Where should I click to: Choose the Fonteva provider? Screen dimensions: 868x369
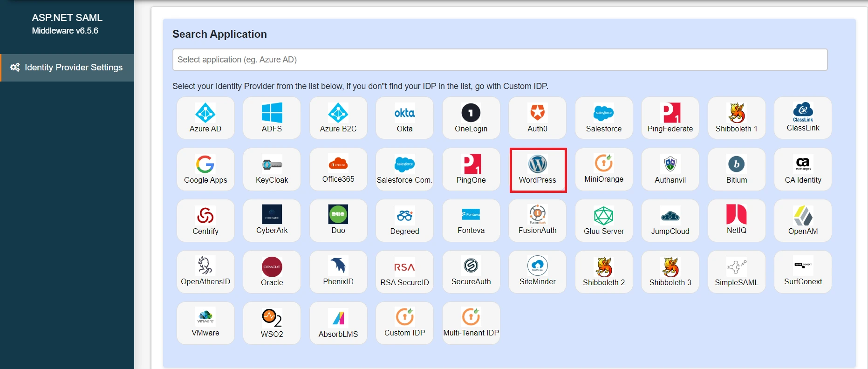471,220
